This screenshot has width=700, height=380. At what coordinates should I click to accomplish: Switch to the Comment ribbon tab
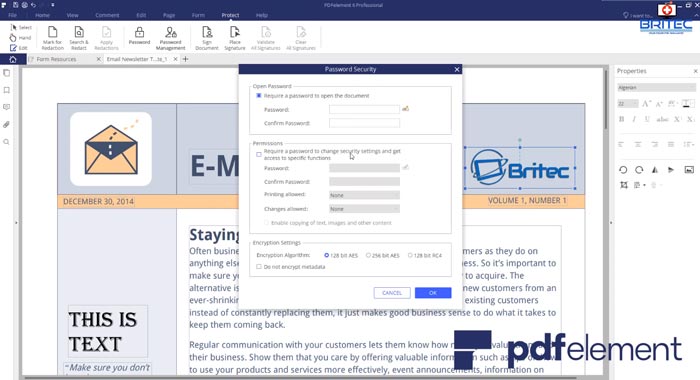pos(107,15)
